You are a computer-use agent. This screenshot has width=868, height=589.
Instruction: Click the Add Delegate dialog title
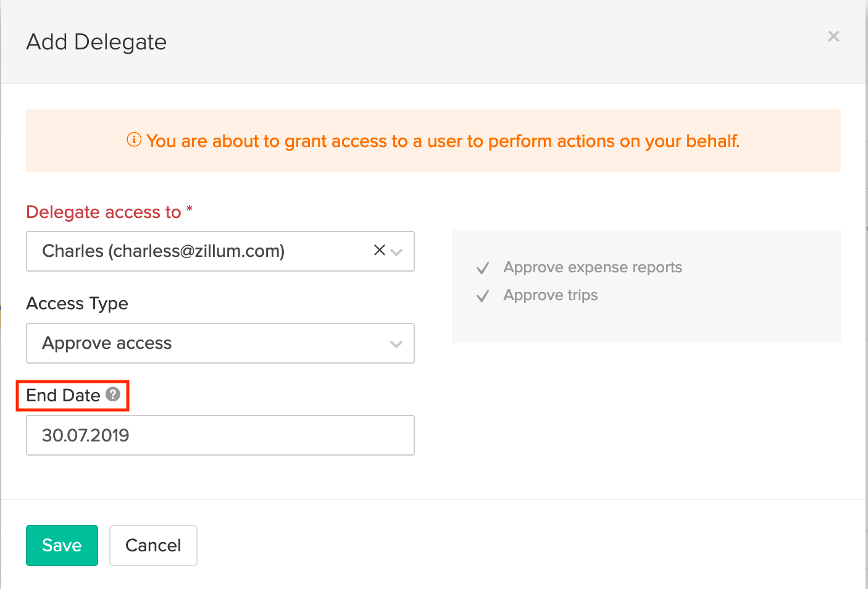pos(96,42)
